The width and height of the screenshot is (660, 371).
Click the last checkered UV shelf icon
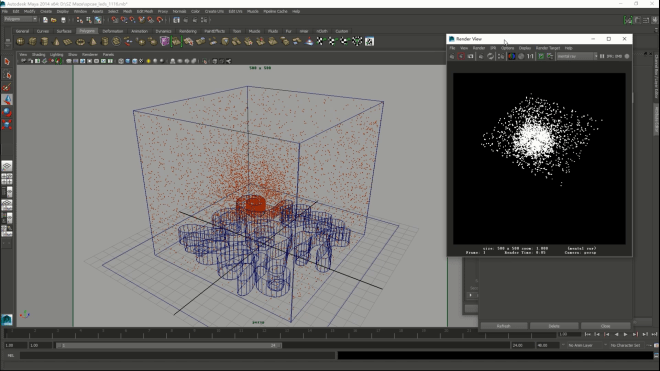click(x=369, y=41)
